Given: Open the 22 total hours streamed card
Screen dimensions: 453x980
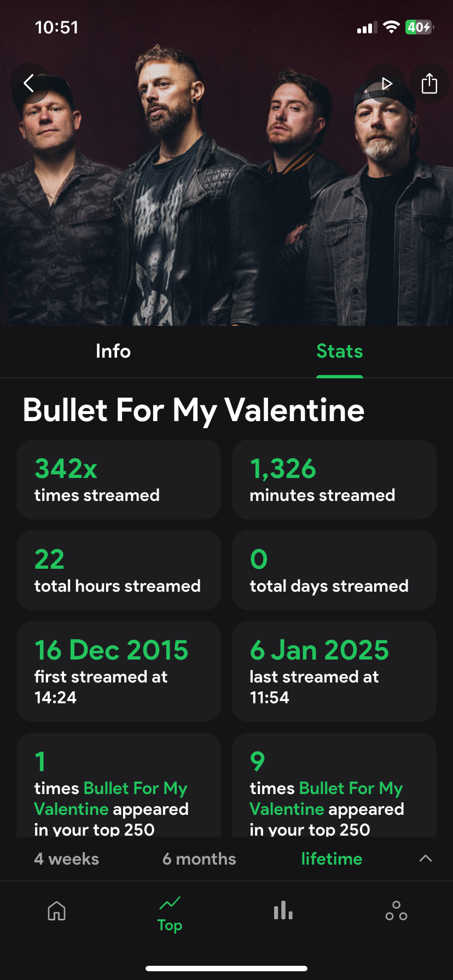Looking at the screenshot, I should (119, 570).
